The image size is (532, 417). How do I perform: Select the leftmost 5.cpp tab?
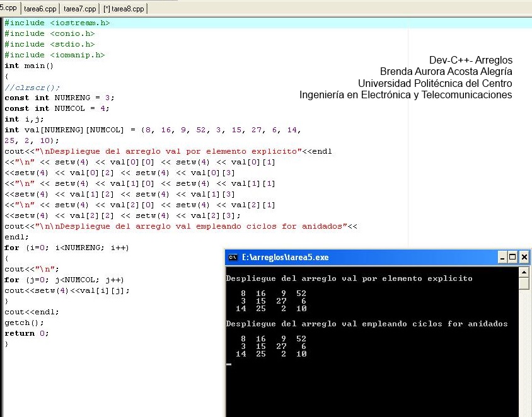(x=8, y=9)
